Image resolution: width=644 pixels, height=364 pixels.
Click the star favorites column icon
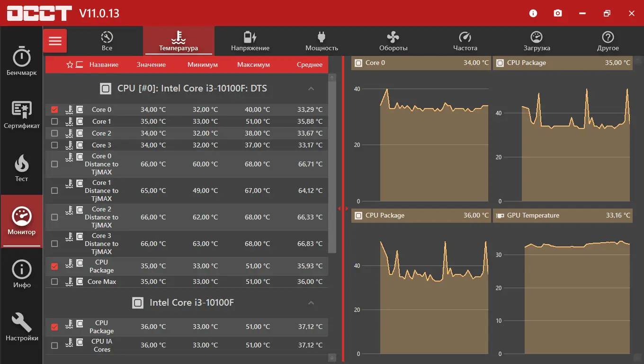(70, 64)
